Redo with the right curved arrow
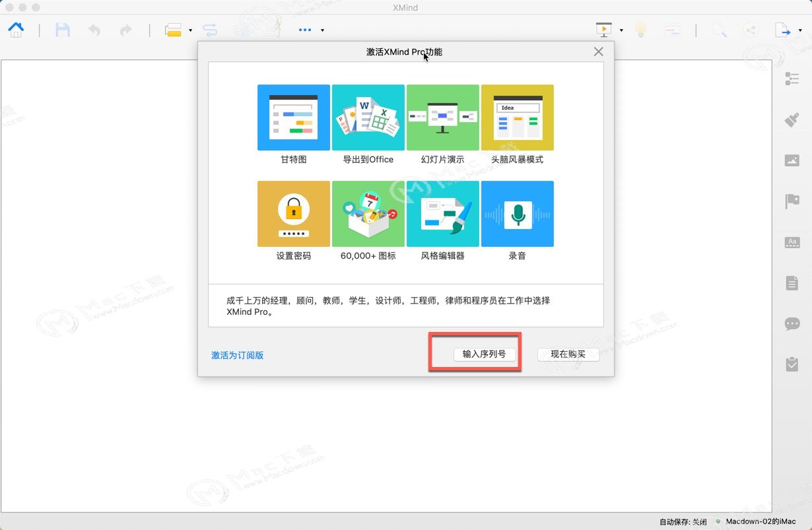 [125, 30]
